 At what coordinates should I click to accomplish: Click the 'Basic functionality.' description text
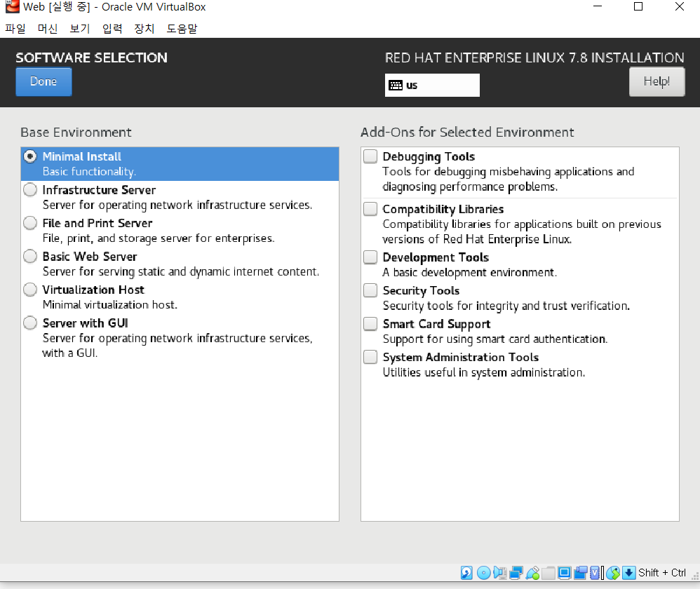click(x=89, y=172)
